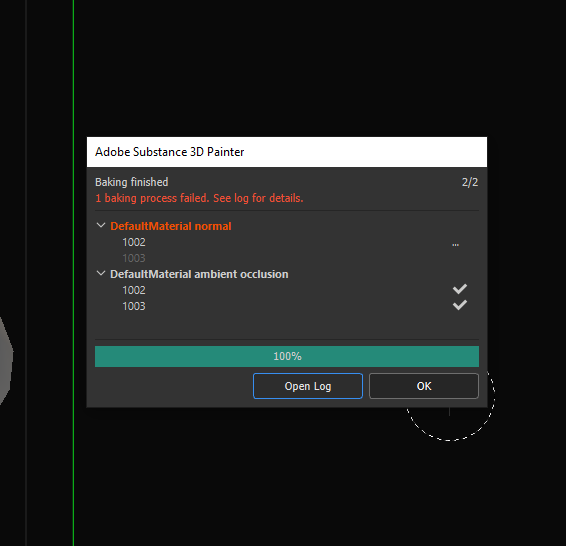The height and width of the screenshot is (546, 566).
Task: Select tile 1002 under DefaultMaterial normal
Action: (134, 242)
